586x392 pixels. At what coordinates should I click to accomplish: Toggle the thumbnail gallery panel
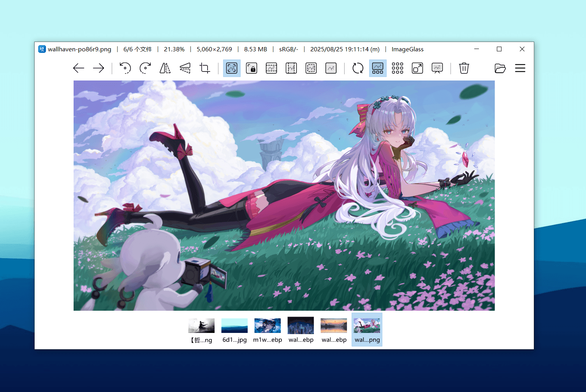pos(378,68)
